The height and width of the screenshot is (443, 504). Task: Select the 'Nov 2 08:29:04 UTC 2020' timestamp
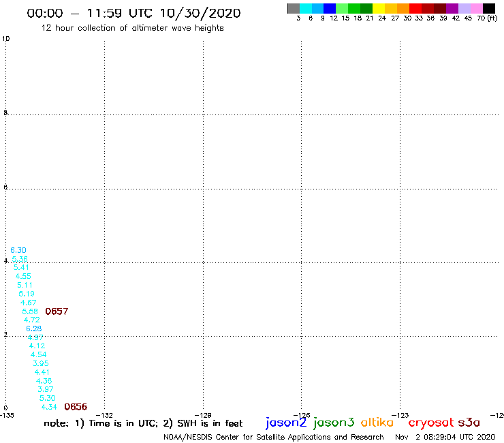tap(445, 437)
